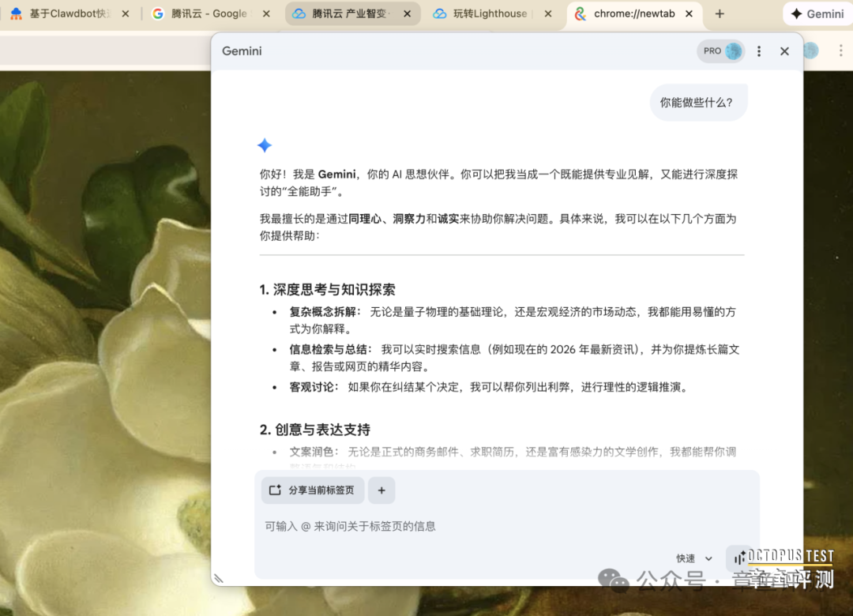Share the current tab with Gemini

tap(312, 490)
